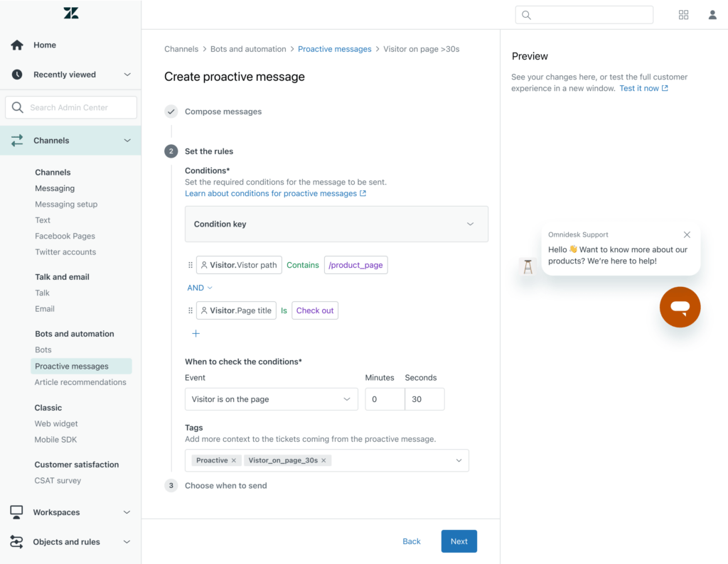Open Email settings
The image size is (728, 564).
45,309
